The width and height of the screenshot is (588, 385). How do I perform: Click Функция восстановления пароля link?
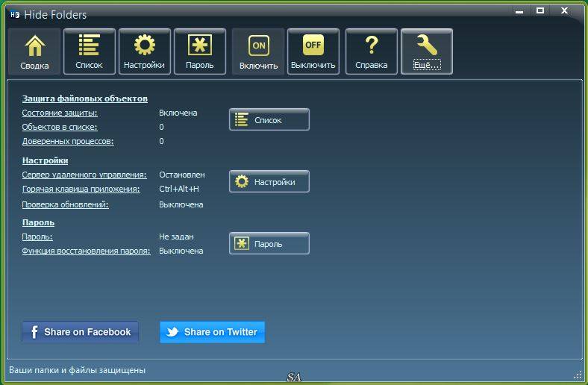[87, 251]
